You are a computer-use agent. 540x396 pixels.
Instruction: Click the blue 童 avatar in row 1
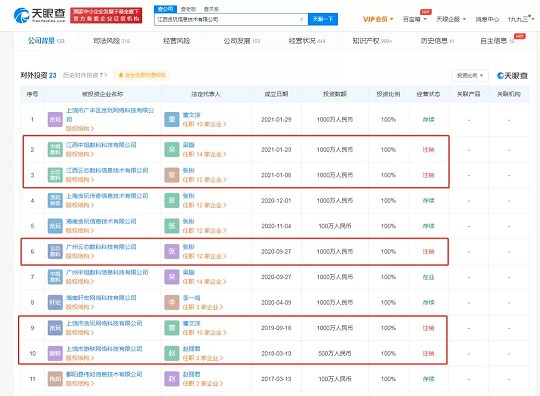coord(172,119)
